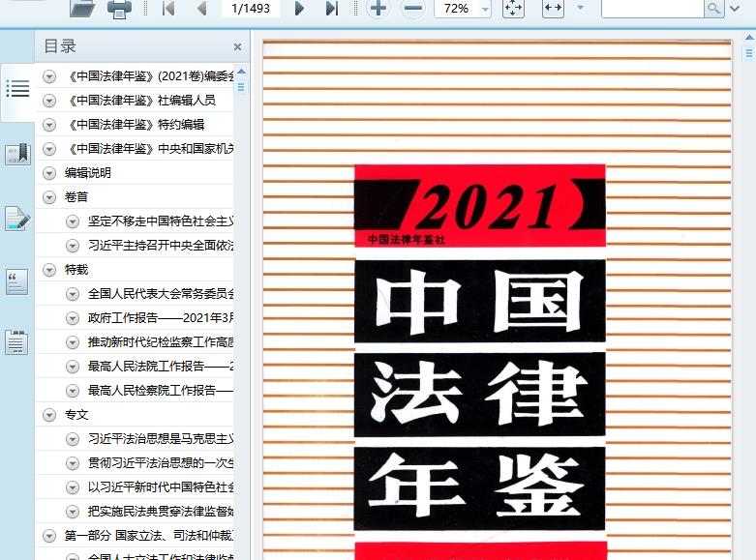Select the 编辑说明 text
The width and height of the screenshot is (756, 560).
tap(88, 173)
